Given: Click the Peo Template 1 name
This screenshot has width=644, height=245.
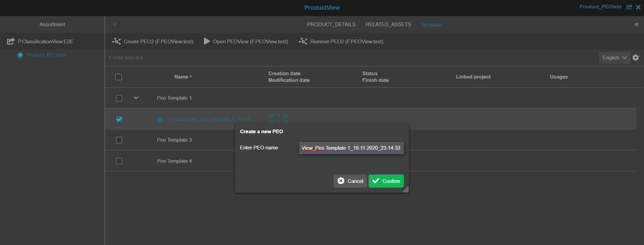Looking at the screenshot, I should click(x=174, y=98).
